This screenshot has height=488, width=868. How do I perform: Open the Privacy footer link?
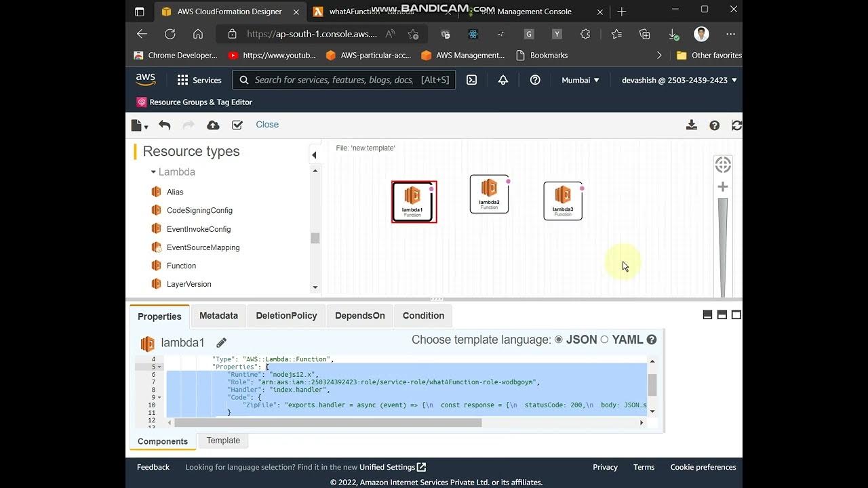tap(605, 467)
